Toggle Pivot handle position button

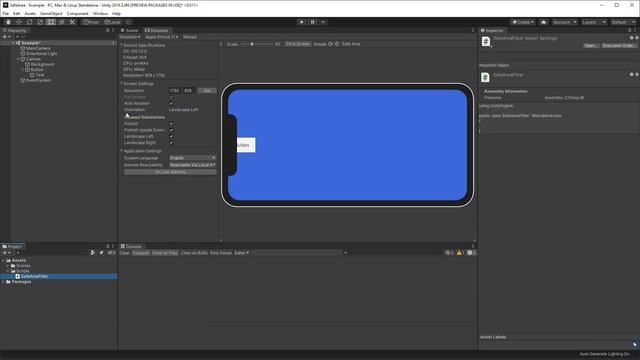pos(91,22)
